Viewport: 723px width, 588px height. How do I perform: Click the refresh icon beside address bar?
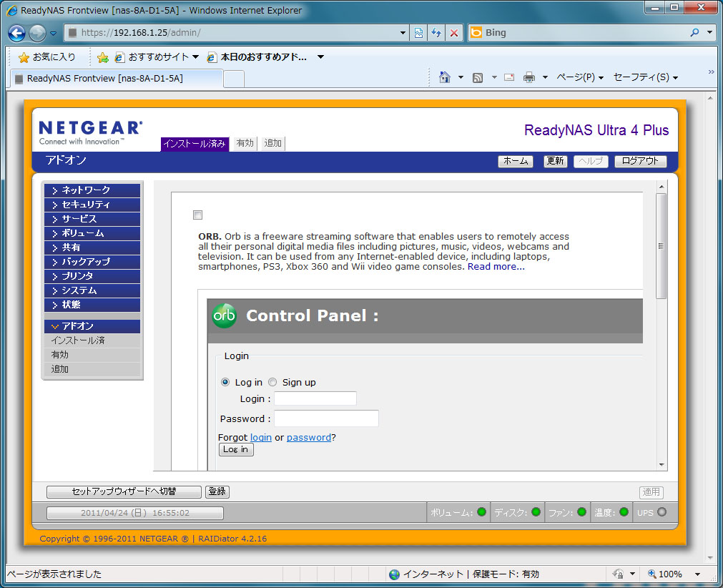click(436, 33)
